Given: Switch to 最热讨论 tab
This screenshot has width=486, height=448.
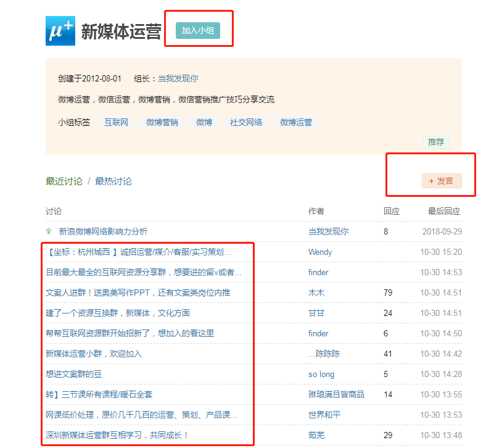Looking at the screenshot, I should [113, 181].
